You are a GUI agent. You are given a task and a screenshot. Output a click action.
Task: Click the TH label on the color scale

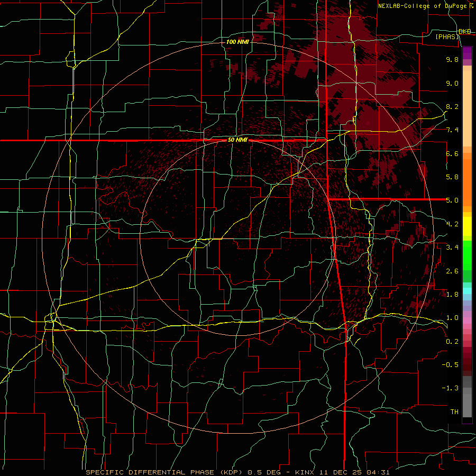(454, 412)
